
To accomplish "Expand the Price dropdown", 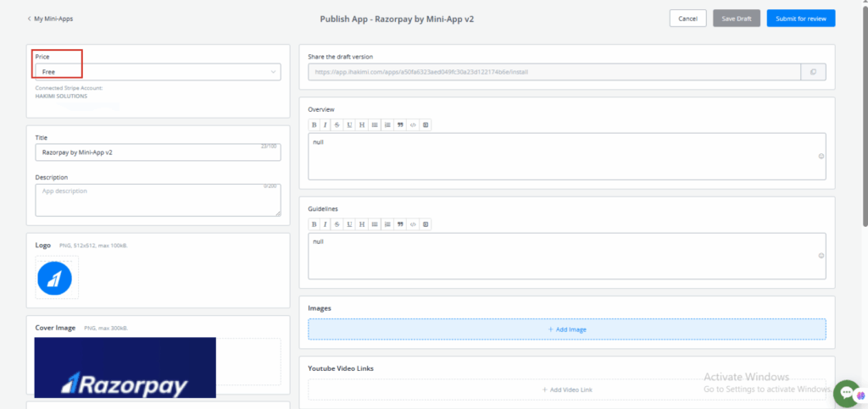I will click(x=157, y=73).
